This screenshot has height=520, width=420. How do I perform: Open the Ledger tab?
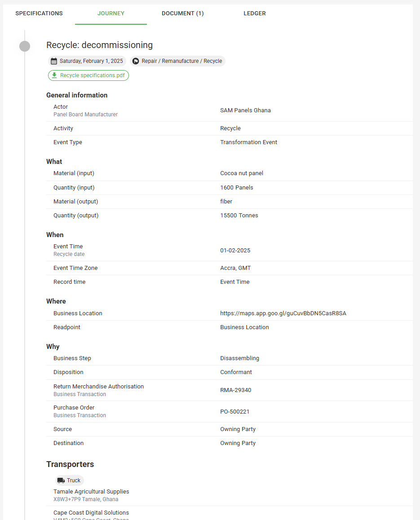click(255, 13)
